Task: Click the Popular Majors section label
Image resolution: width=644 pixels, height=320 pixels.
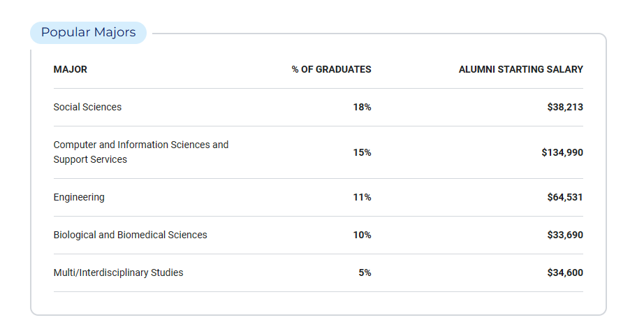Action: point(88,32)
